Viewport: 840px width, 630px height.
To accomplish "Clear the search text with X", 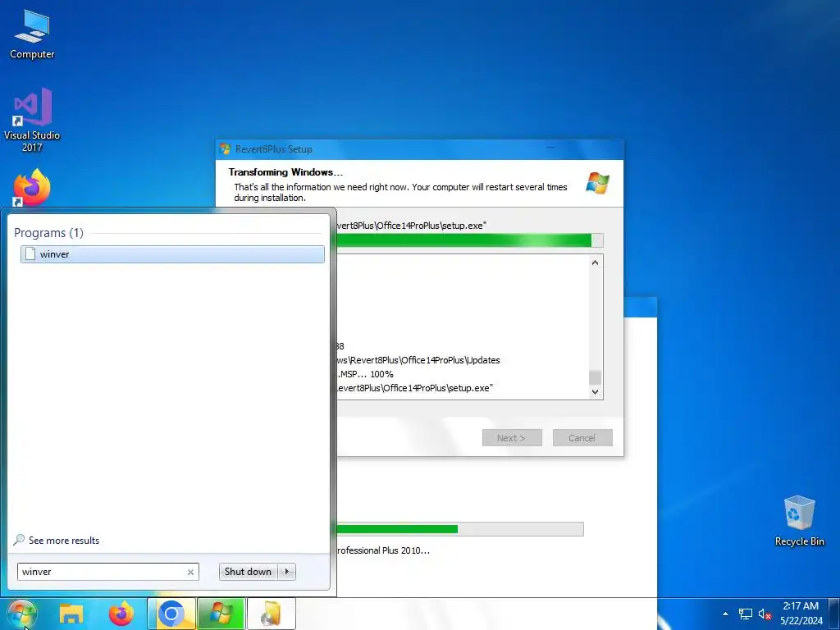I will click(x=190, y=572).
